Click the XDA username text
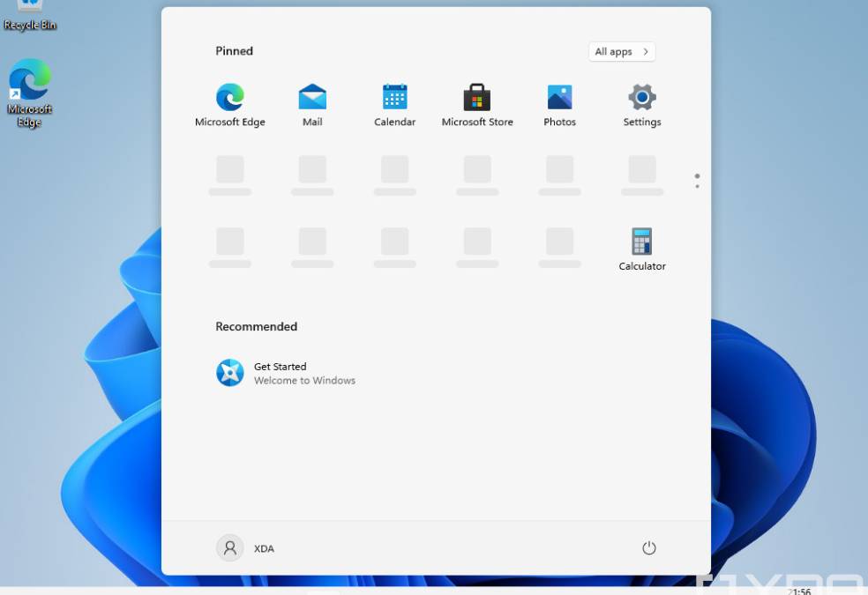The width and height of the screenshot is (868, 595). point(264,548)
